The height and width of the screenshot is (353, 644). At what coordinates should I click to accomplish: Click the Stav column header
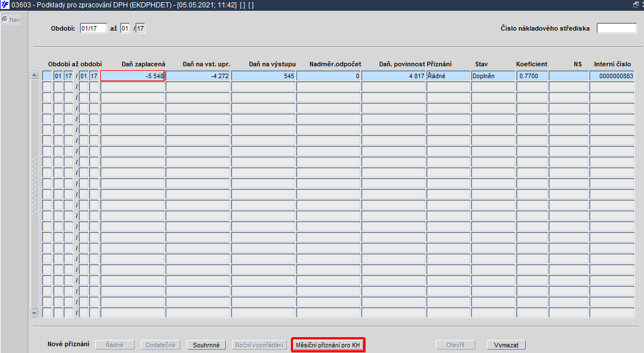(x=482, y=64)
